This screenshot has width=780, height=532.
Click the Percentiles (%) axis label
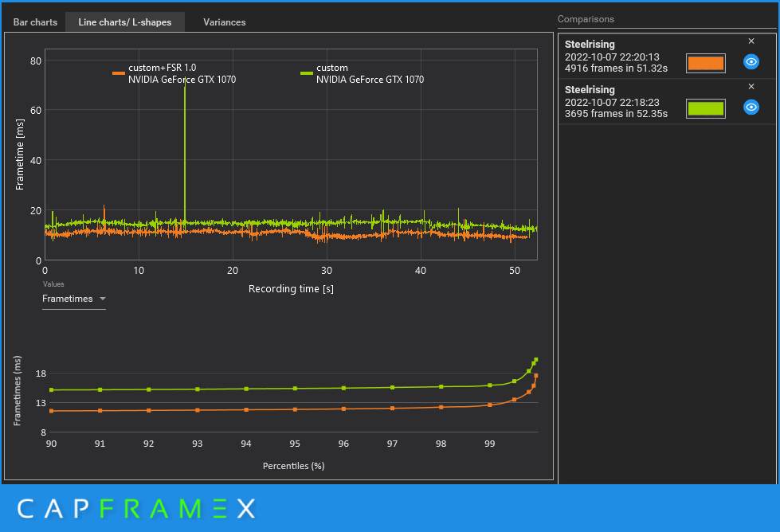pos(293,466)
